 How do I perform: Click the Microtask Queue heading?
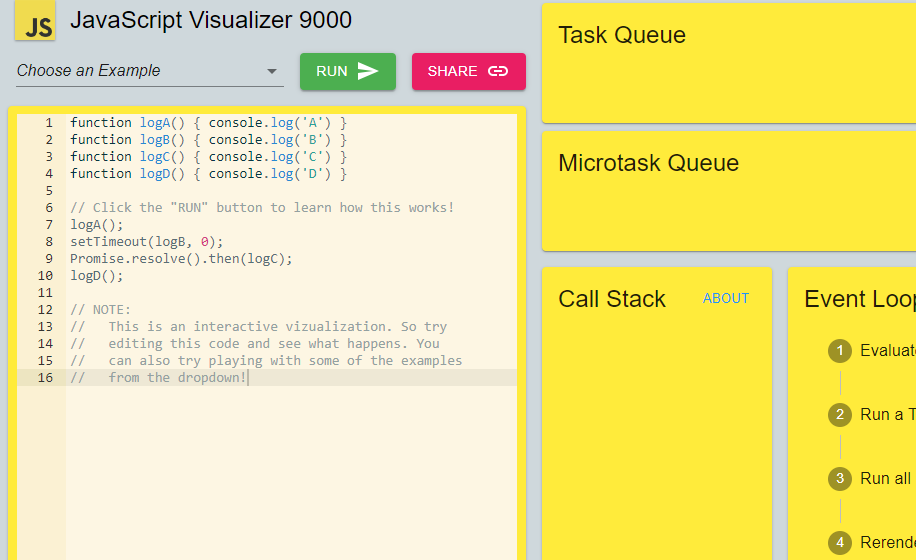click(x=648, y=163)
